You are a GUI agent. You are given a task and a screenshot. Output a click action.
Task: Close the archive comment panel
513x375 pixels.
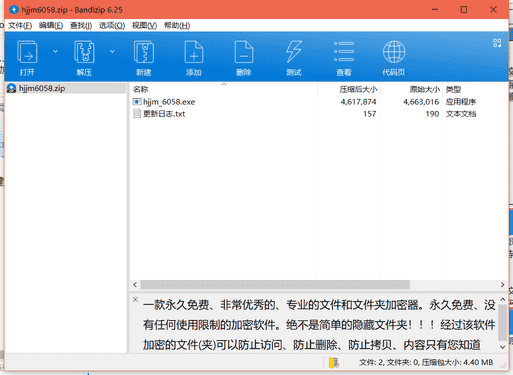135,299
